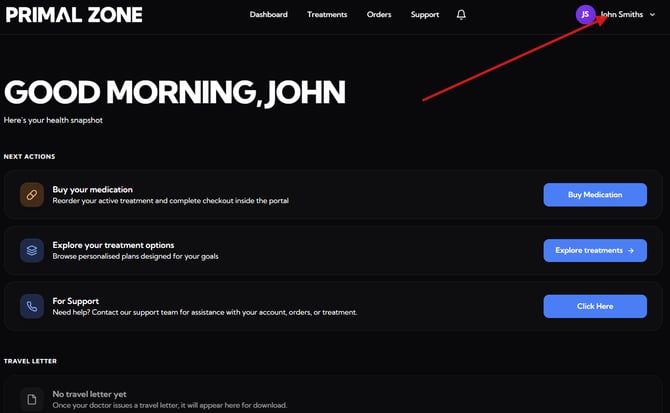This screenshot has height=413, width=670.
Task: Click the Explore treatments button
Action: pyautogui.click(x=594, y=250)
